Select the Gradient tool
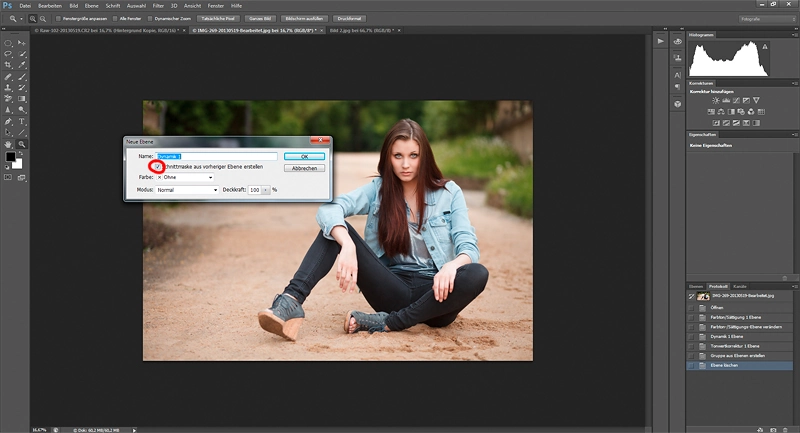 (x=22, y=99)
